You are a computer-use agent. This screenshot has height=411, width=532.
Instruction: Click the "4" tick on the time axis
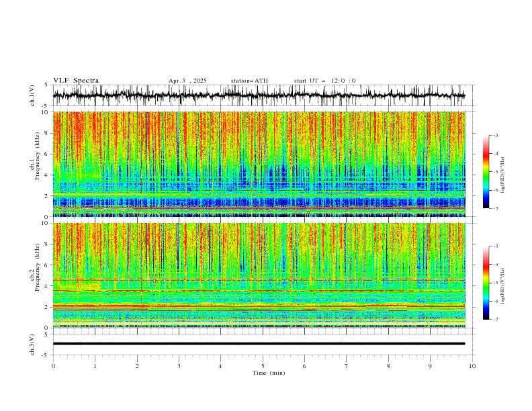pos(220,366)
